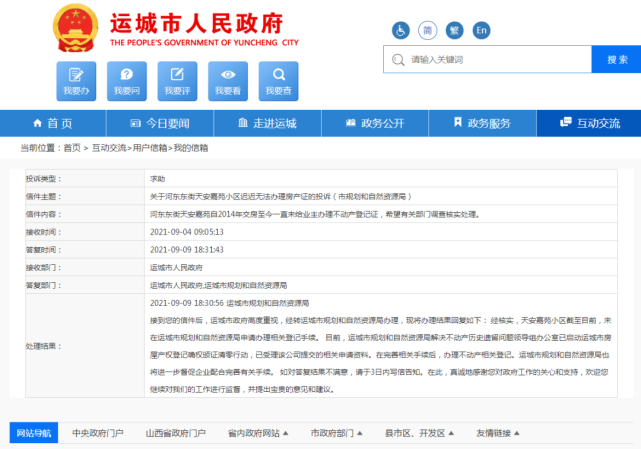Enable the accessibility wheelchair icon
This screenshot has width=641, height=449.
tap(401, 30)
